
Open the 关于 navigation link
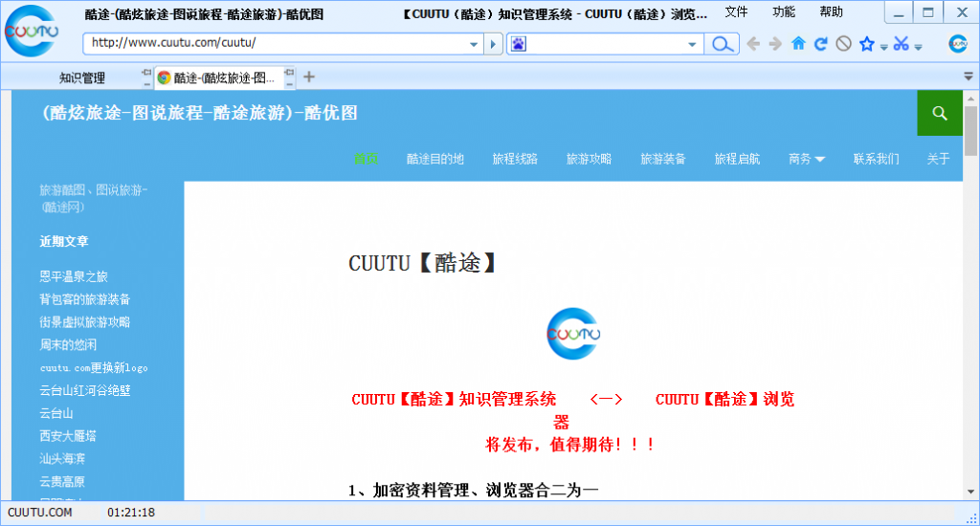pos(938,160)
